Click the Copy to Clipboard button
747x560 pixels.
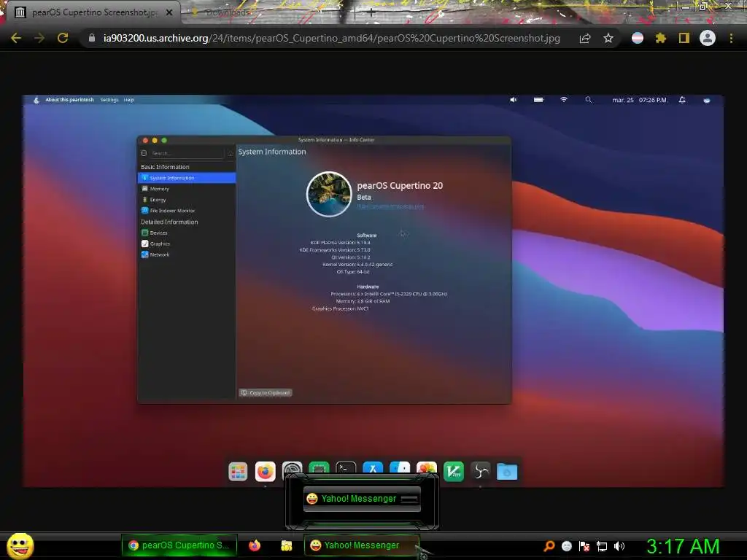[266, 393]
